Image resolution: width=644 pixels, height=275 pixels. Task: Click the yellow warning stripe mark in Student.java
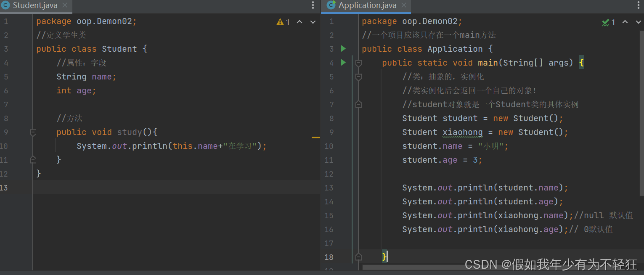pyautogui.click(x=316, y=137)
